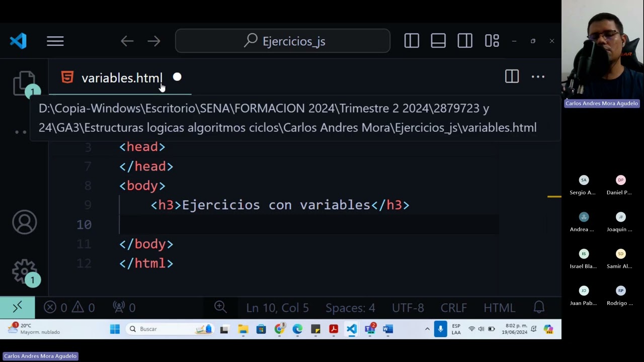Open Microsoft Word from taskbar
This screenshot has width=644, height=362.
point(387,329)
